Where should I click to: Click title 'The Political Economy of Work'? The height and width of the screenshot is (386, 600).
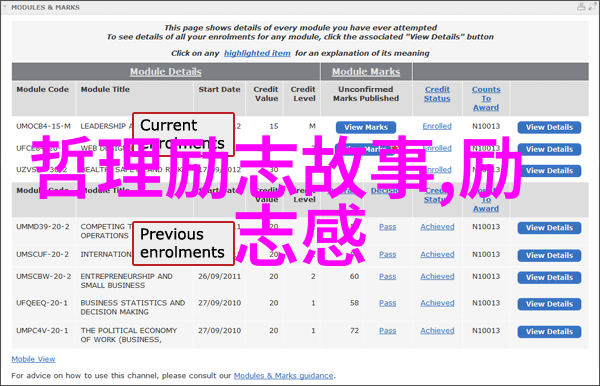pos(129,335)
